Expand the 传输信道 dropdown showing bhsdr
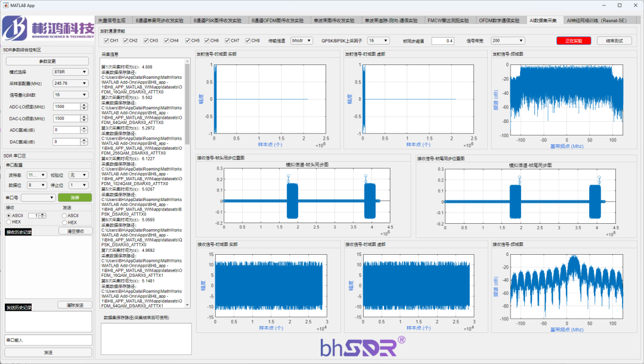644x364 pixels. tap(305, 41)
